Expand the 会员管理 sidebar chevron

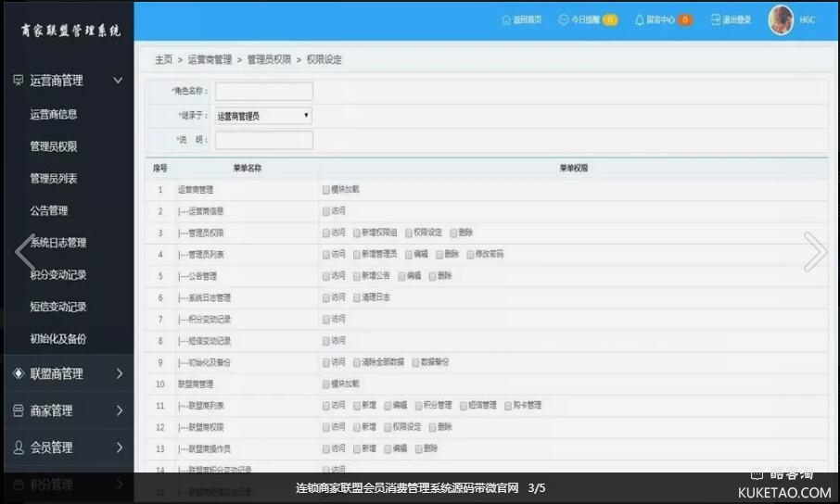pos(120,447)
